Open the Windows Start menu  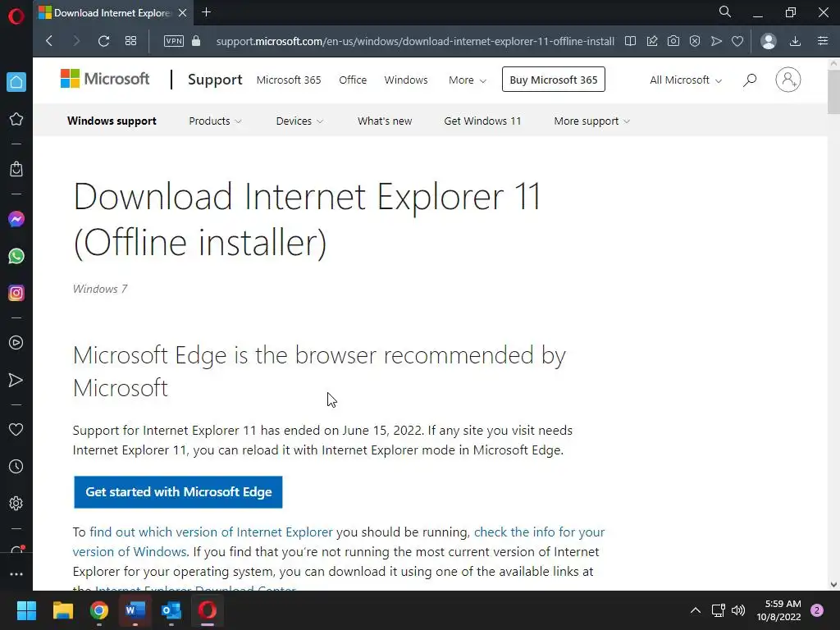coord(26,610)
